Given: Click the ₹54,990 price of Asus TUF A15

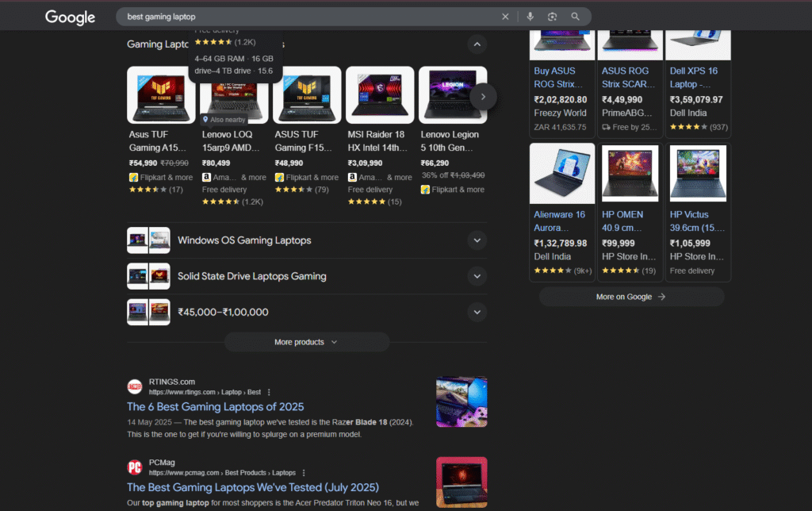Looking at the screenshot, I should click(143, 163).
